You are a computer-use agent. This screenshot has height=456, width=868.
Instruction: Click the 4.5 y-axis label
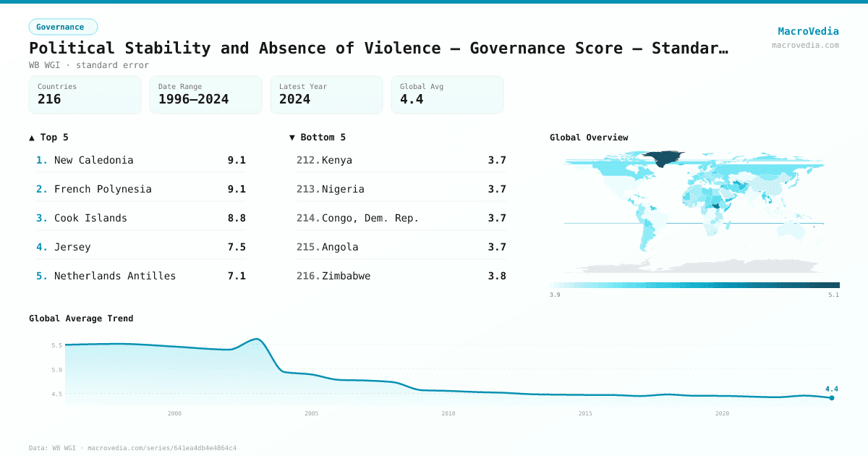[x=57, y=394]
